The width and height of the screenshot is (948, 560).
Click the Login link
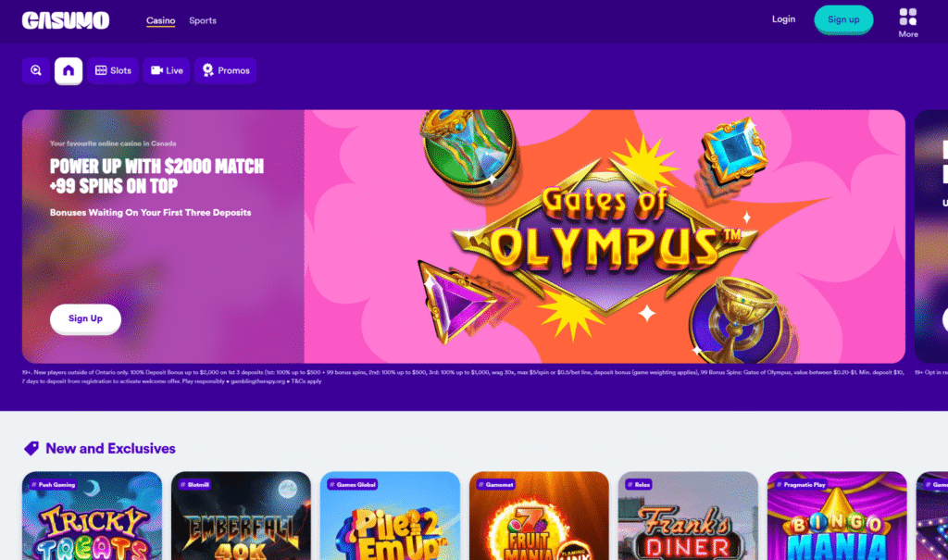(783, 19)
